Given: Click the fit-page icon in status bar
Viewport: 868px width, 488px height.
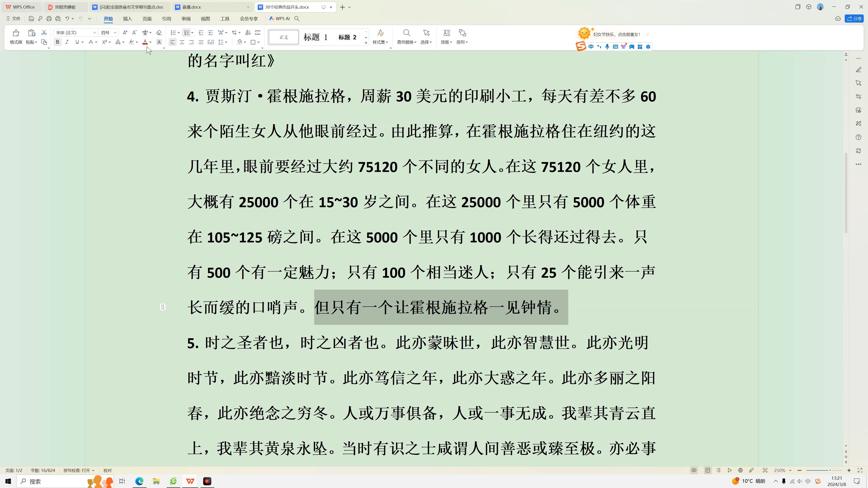Looking at the screenshot, I should [x=765, y=470].
